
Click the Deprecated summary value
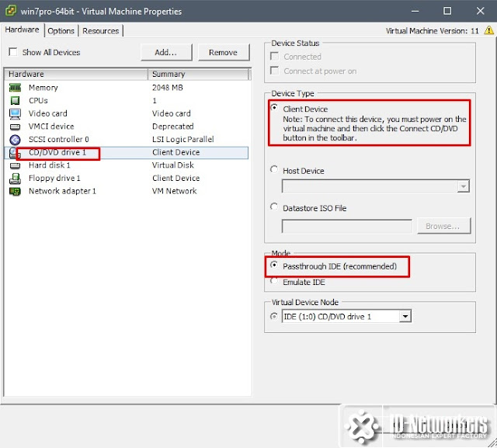pyautogui.click(x=173, y=127)
